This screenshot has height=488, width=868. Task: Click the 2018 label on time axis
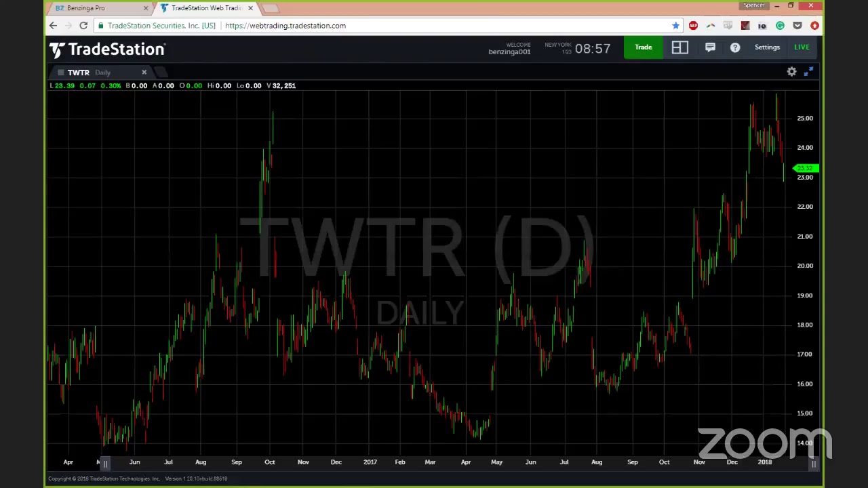click(x=765, y=462)
